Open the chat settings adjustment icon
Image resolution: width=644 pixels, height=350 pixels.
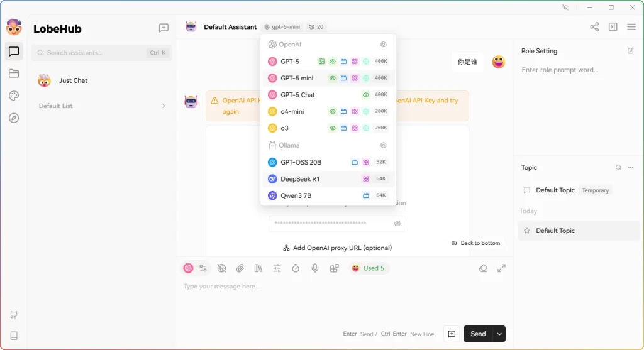(277, 268)
